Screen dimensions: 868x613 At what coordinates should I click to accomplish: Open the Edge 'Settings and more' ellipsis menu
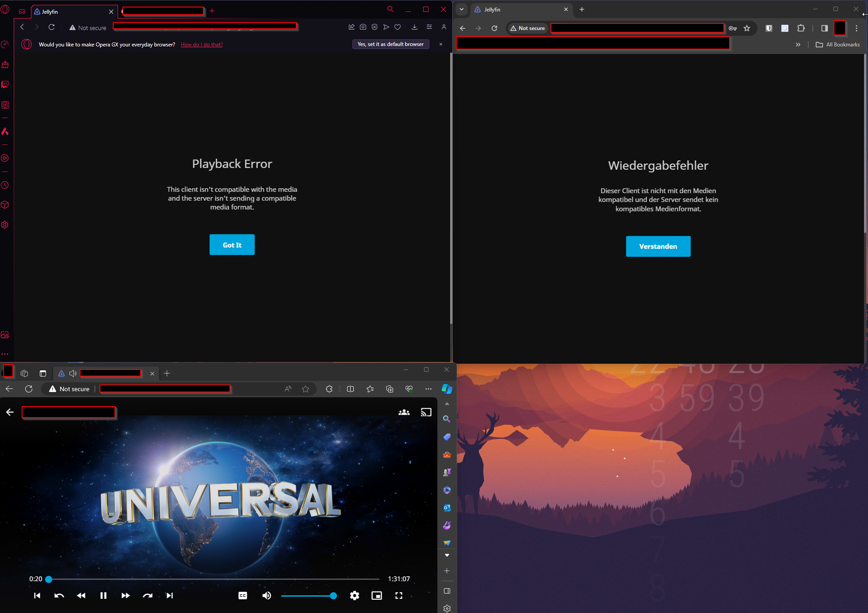pyautogui.click(x=428, y=389)
